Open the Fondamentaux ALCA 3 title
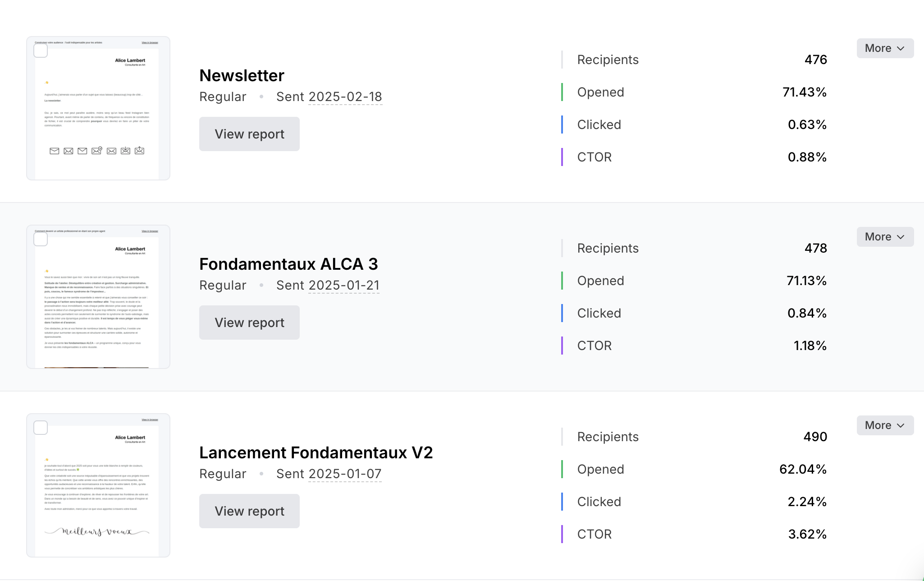 point(288,264)
